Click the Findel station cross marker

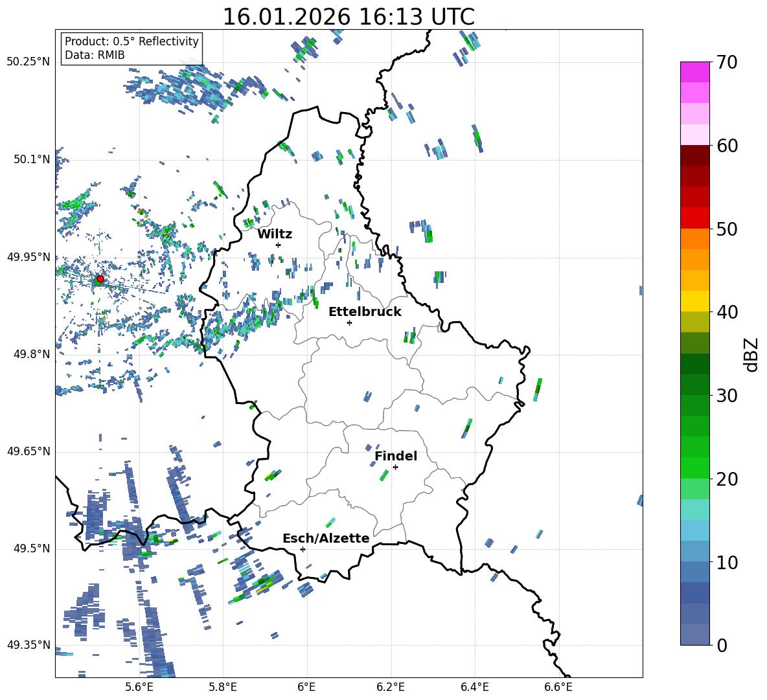click(395, 467)
